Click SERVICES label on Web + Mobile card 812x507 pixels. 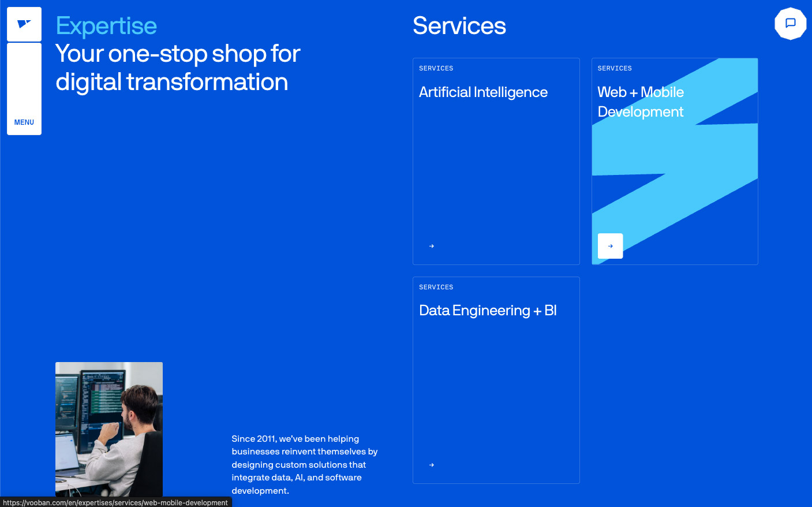[615, 68]
